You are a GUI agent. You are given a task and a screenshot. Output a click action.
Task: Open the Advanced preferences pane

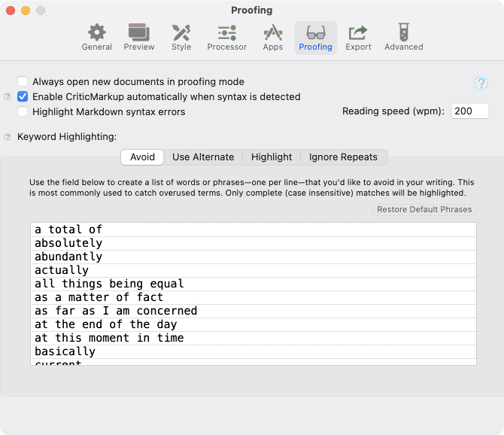pyautogui.click(x=404, y=38)
